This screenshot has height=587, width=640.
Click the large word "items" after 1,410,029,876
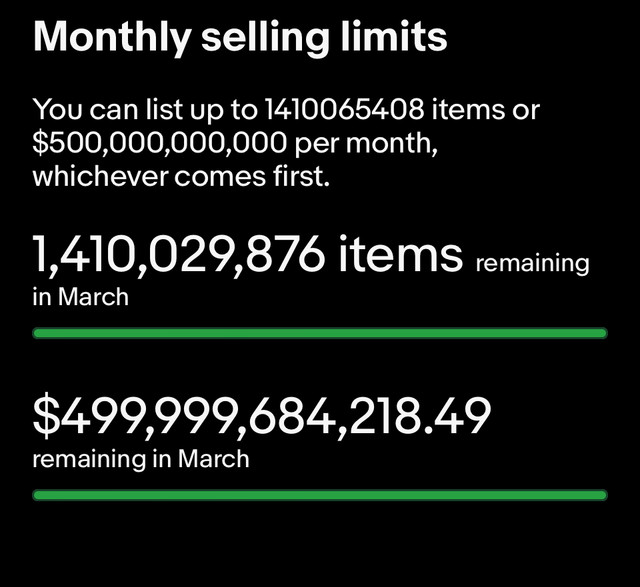point(400,255)
